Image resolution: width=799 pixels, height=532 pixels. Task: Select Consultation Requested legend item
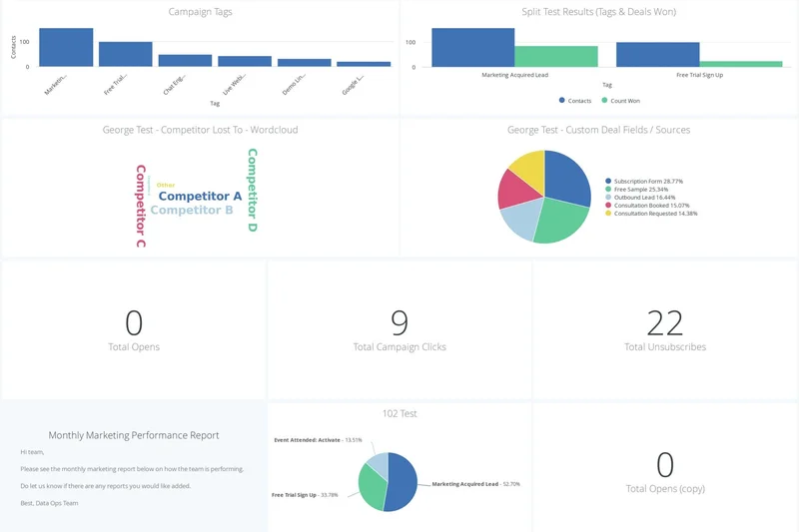[x=655, y=213]
